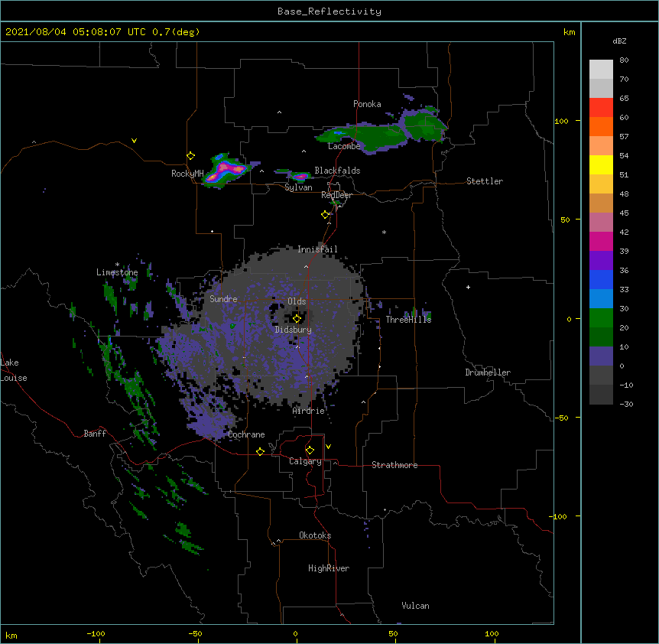This screenshot has height=644, width=659.
Task: Click the Sylvan label
Action: [x=298, y=187]
